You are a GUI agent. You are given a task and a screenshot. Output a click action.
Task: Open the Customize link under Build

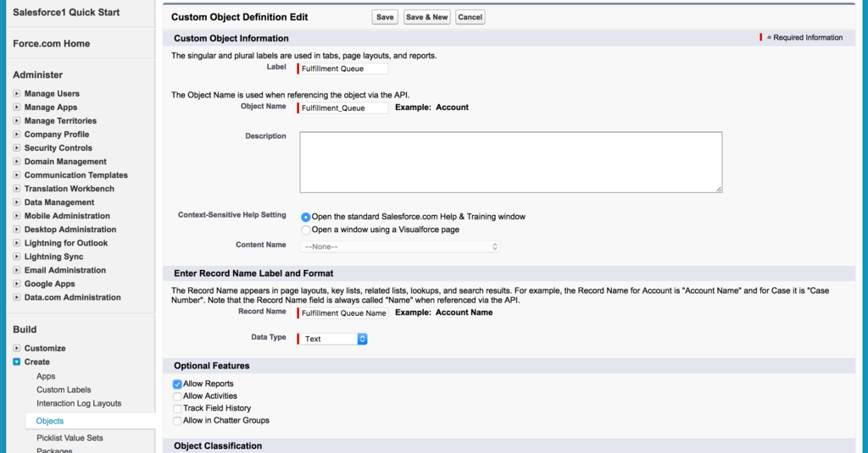pyautogui.click(x=45, y=348)
